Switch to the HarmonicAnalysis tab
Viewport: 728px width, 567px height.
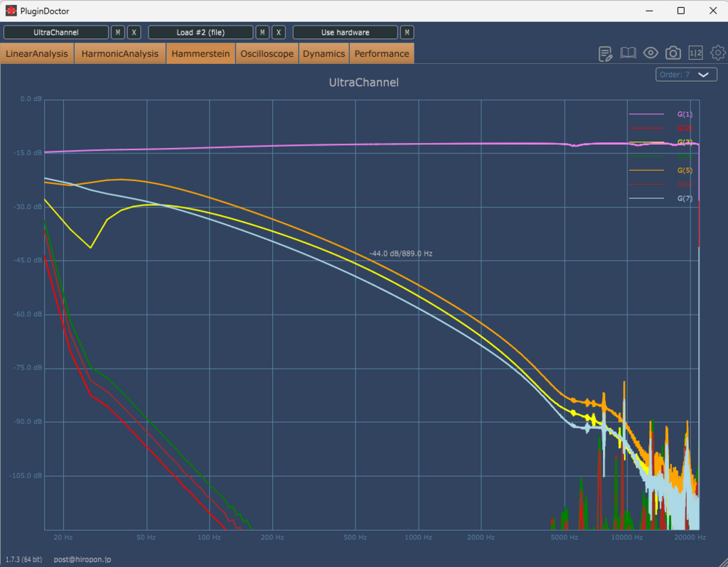[x=119, y=53]
